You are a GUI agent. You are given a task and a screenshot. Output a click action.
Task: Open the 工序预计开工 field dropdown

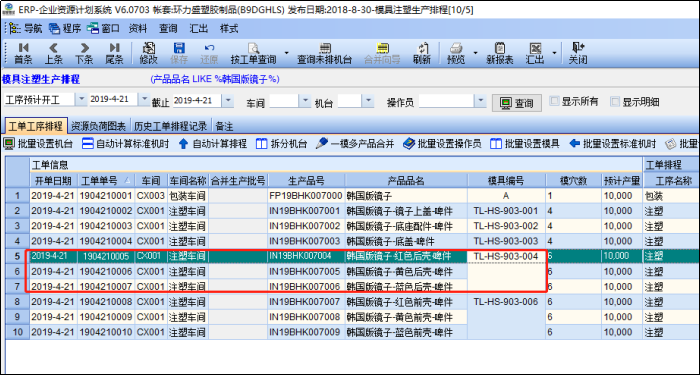(x=81, y=99)
